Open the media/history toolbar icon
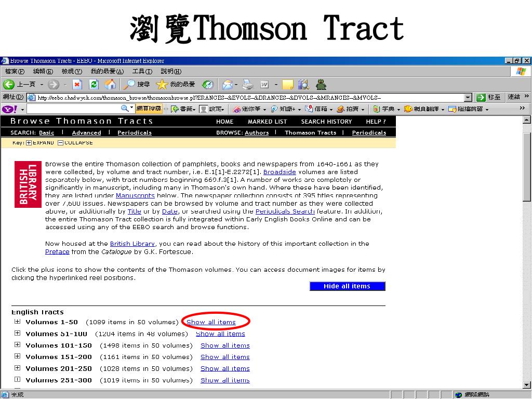This screenshot has width=532, height=399. pyautogui.click(x=208, y=85)
